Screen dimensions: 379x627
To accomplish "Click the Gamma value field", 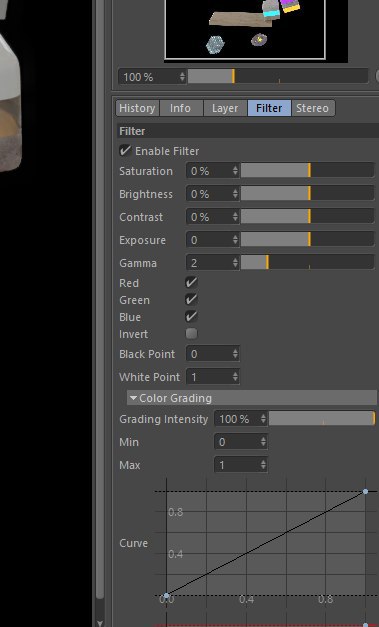I will (x=213, y=263).
